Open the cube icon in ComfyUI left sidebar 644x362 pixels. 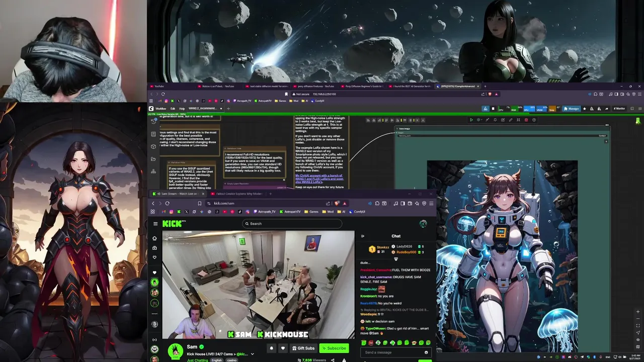[x=153, y=146]
